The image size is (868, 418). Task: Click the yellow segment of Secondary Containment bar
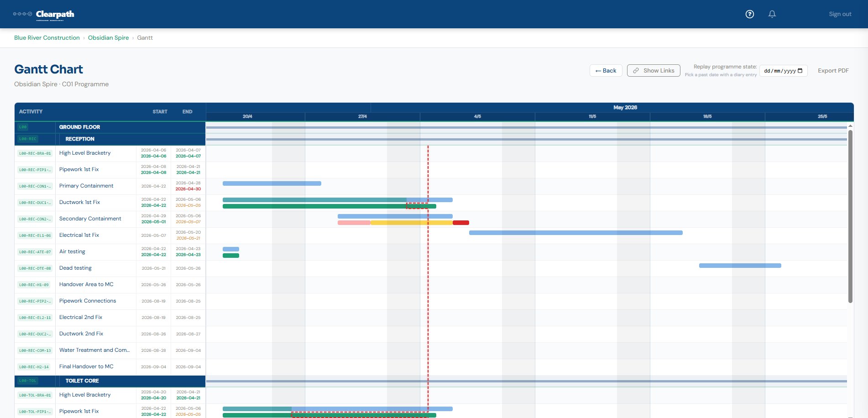pos(412,223)
